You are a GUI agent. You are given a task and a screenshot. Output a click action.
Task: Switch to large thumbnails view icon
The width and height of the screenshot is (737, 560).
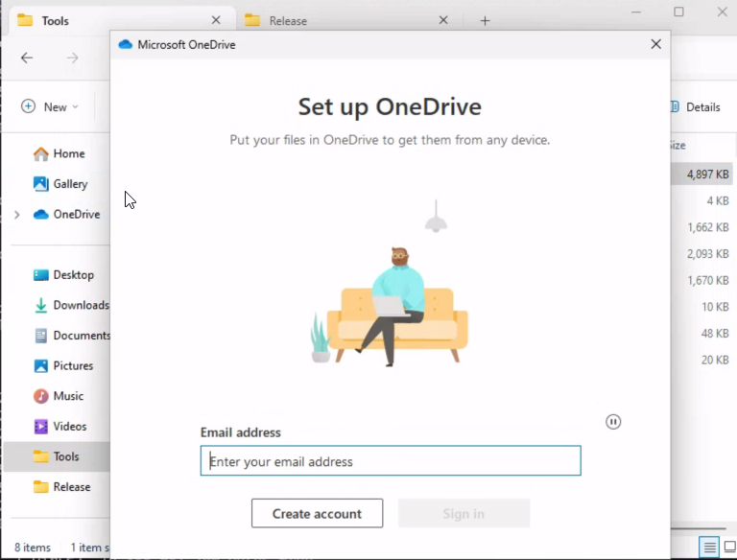[730, 547]
